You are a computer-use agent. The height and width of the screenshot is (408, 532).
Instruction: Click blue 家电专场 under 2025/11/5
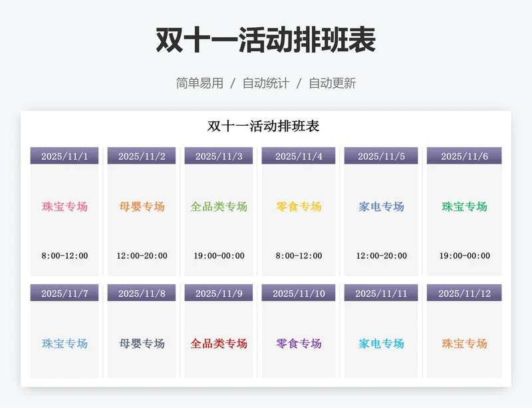tap(381, 206)
